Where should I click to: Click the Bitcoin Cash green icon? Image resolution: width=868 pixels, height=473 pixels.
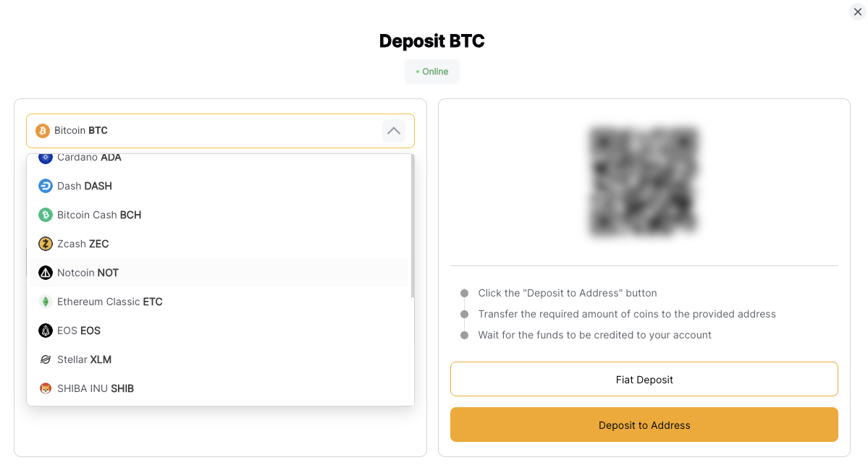46,215
